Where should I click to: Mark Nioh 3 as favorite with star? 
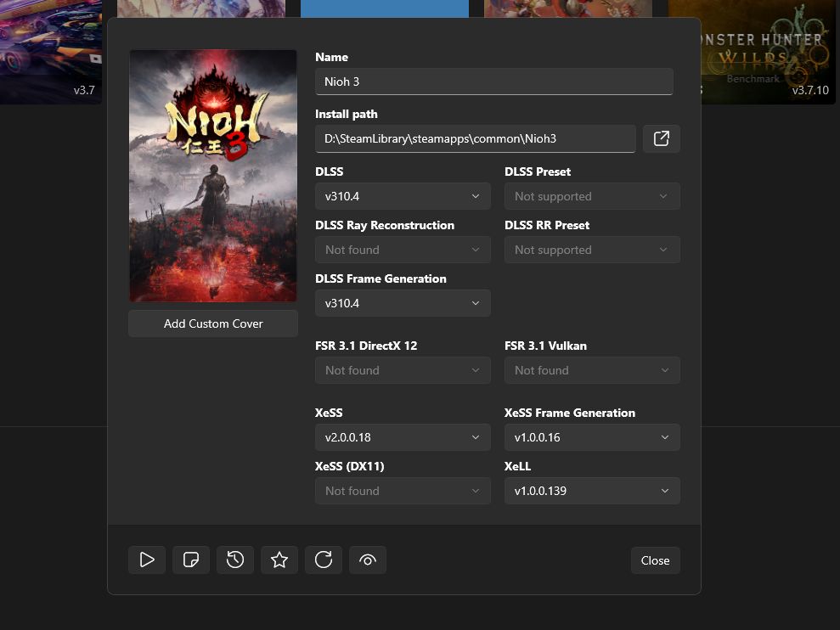pos(279,560)
